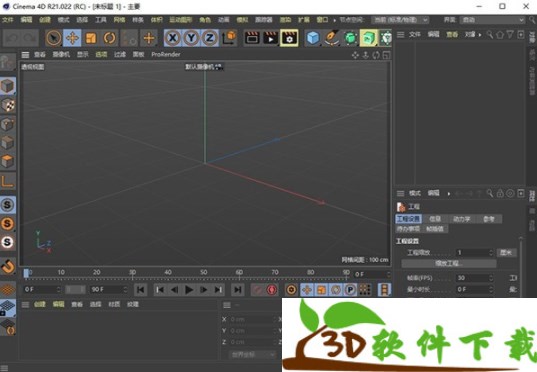Open the top menu item left of the node space label
The width and height of the screenshot is (537, 372).
322,20
